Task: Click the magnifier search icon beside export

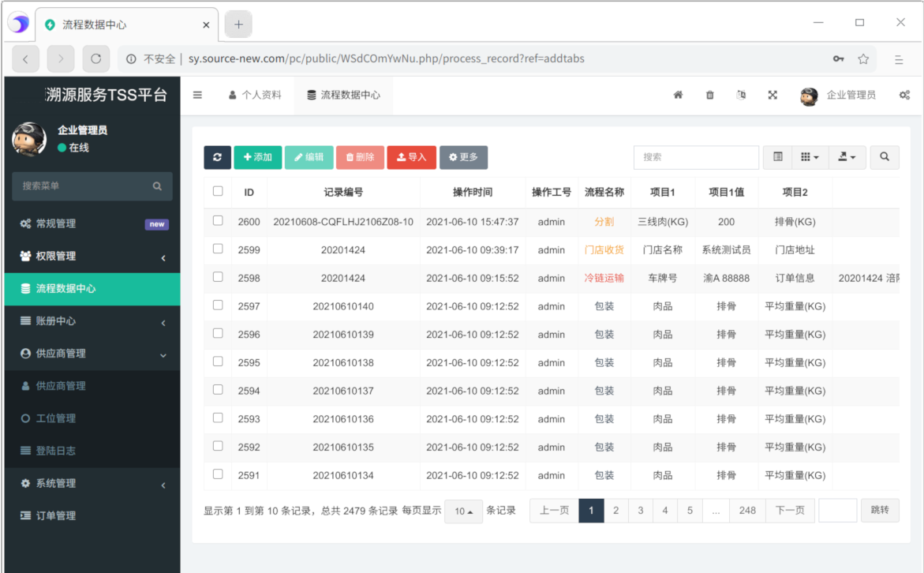Action: [884, 157]
